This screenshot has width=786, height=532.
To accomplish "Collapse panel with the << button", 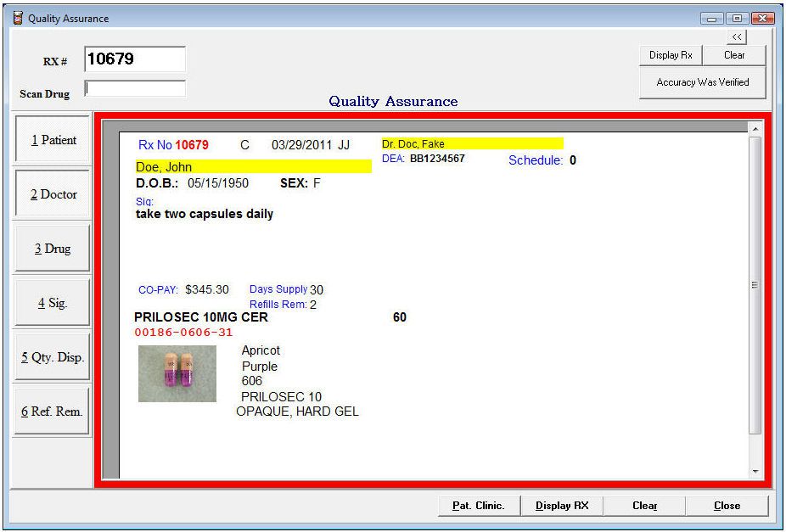I will (x=737, y=36).
